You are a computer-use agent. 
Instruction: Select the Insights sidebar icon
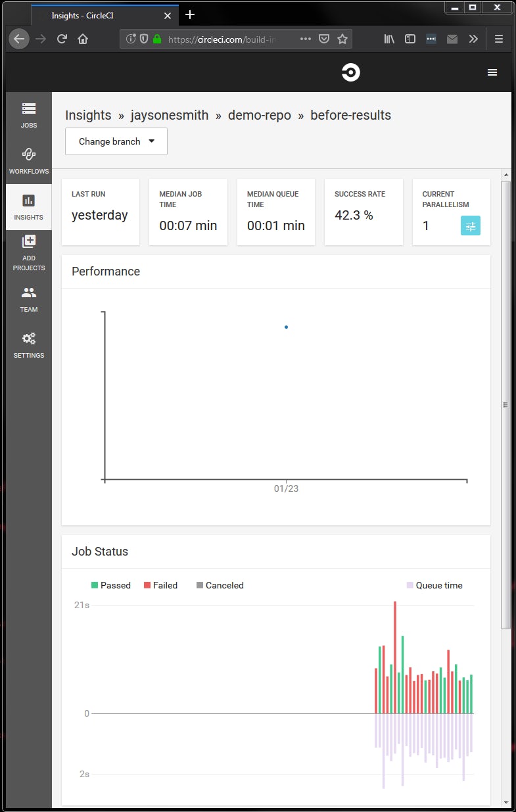(29, 206)
